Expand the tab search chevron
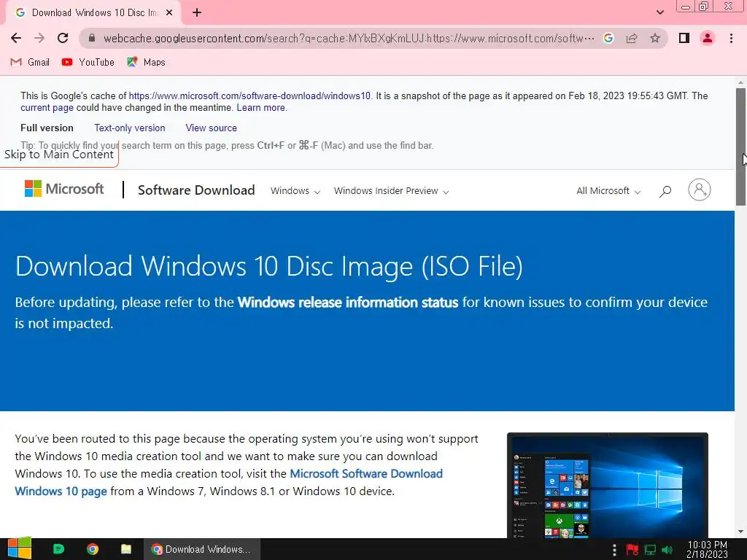 pyautogui.click(x=660, y=12)
